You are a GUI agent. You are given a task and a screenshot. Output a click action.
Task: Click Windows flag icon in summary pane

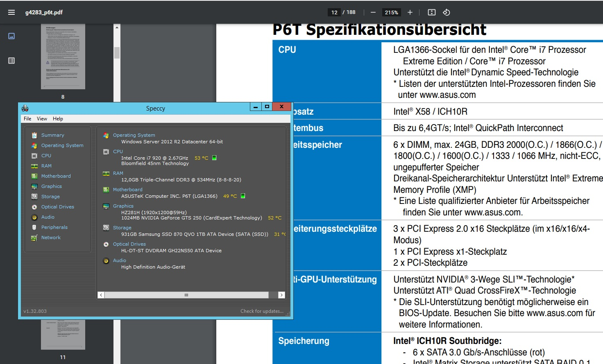(106, 135)
